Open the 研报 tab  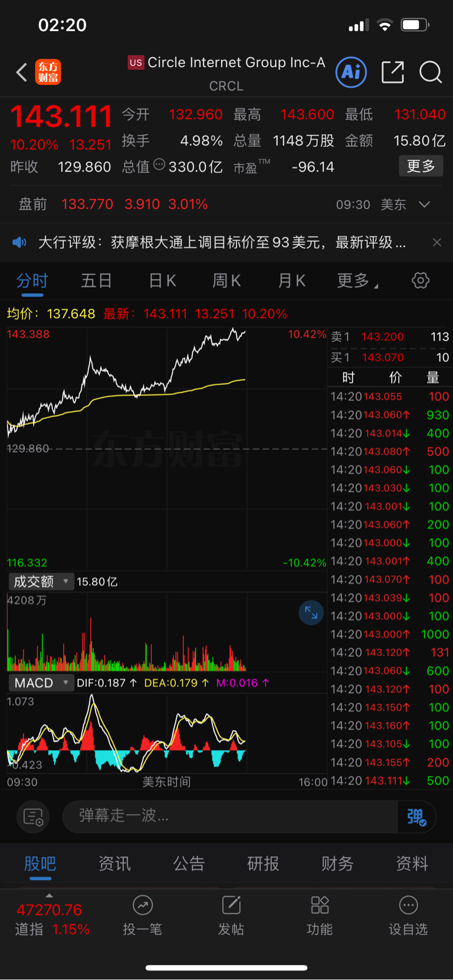[x=263, y=864]
